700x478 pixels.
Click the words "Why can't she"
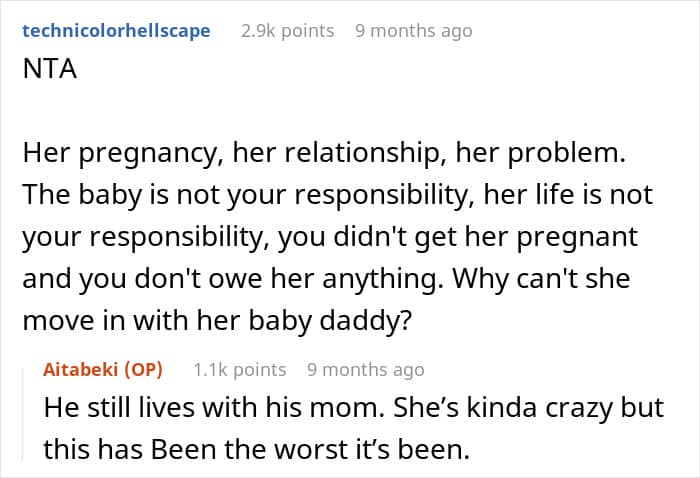point(542,279)
